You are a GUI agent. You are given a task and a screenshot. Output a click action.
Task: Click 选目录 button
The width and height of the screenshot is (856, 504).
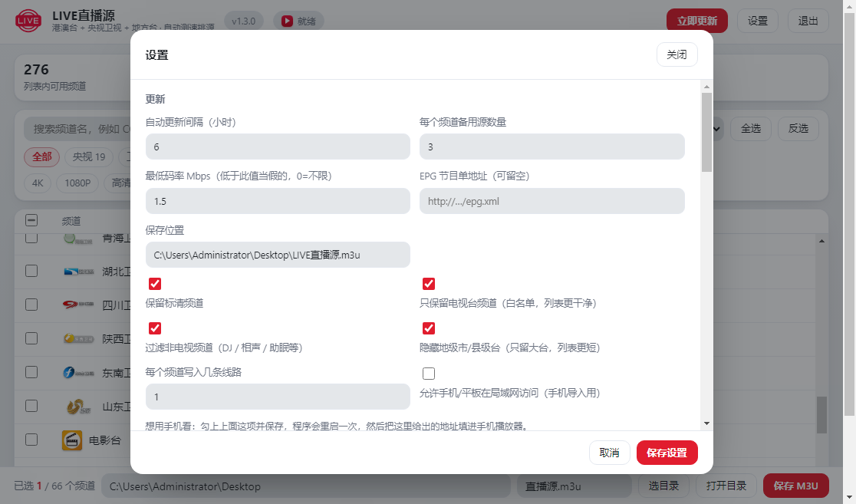coord(663,486)
